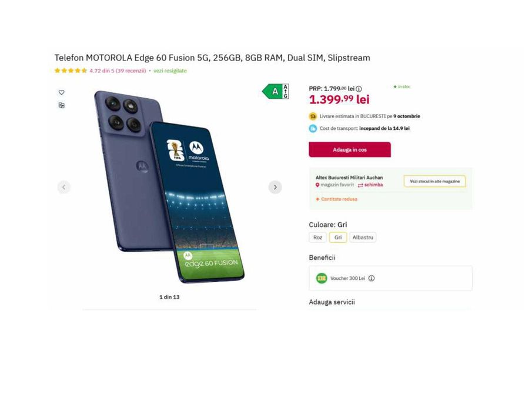Click the delivery estimate truck icon
This screenshot has width=532, height=411.
pos(313,116)
